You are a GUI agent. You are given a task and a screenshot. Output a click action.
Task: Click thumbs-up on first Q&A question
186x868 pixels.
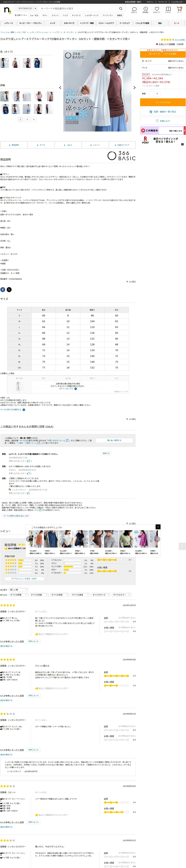coord(28,461)
